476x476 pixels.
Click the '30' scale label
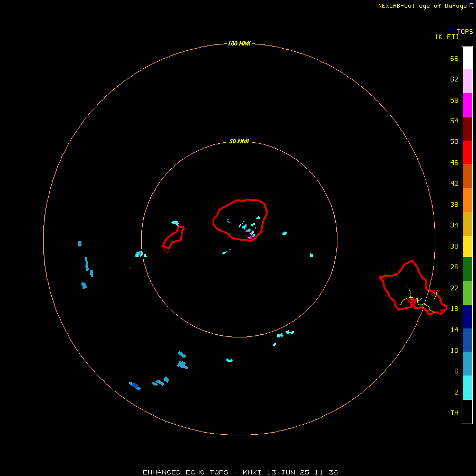click(x=454, y=246)
